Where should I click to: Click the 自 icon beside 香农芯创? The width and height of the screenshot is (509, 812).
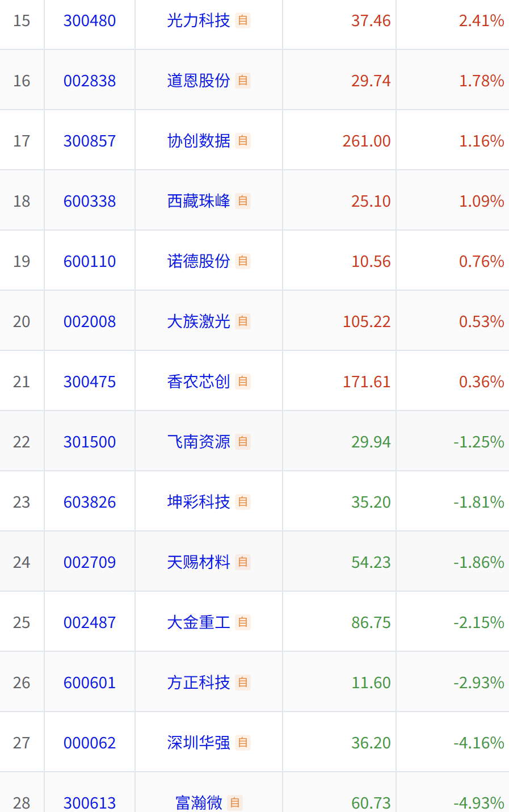243,382
